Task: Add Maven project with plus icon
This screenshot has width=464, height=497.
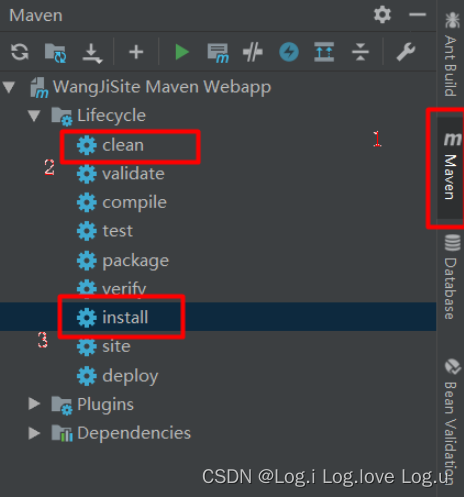Action: tap(136, 52)
